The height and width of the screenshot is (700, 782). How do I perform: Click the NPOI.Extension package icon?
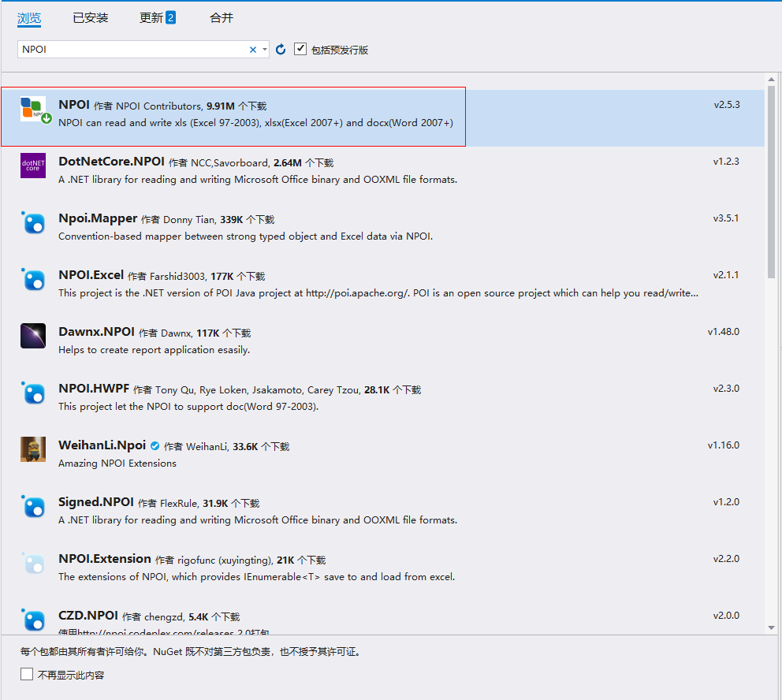[32, 563]
